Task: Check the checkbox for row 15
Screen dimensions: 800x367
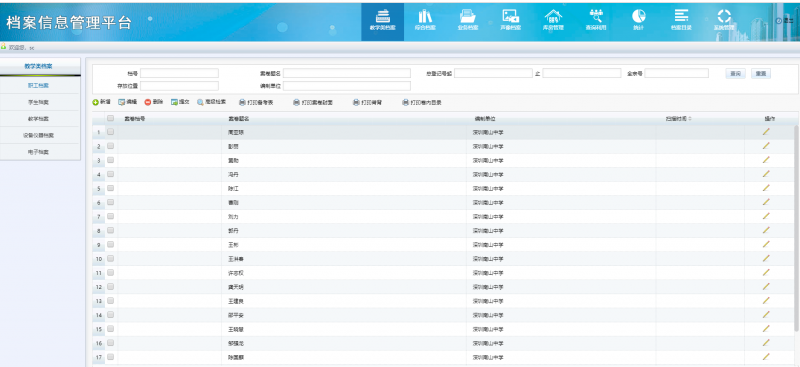Action: 111,329
